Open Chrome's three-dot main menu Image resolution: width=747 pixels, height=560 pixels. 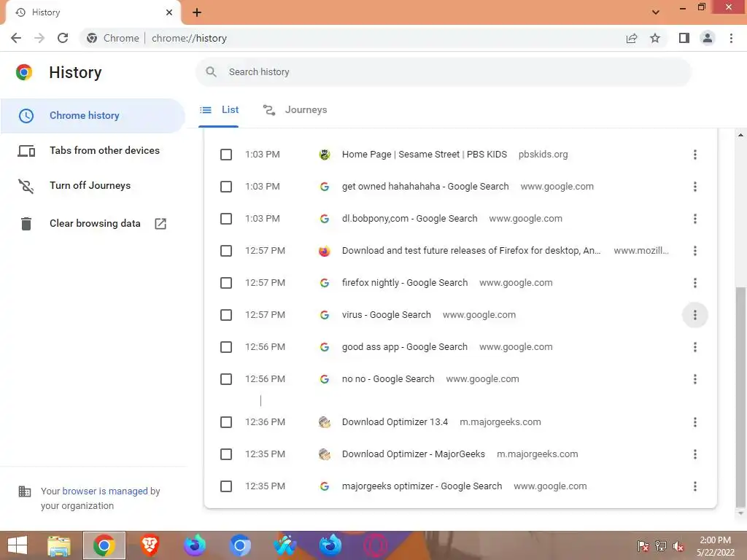pos(731,38)
